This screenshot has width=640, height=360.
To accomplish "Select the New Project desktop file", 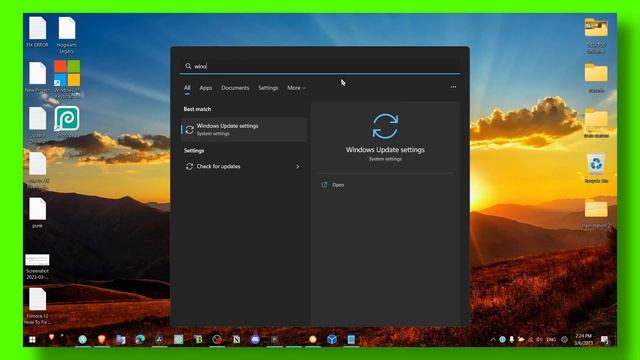I will click(x=37, y=77).
